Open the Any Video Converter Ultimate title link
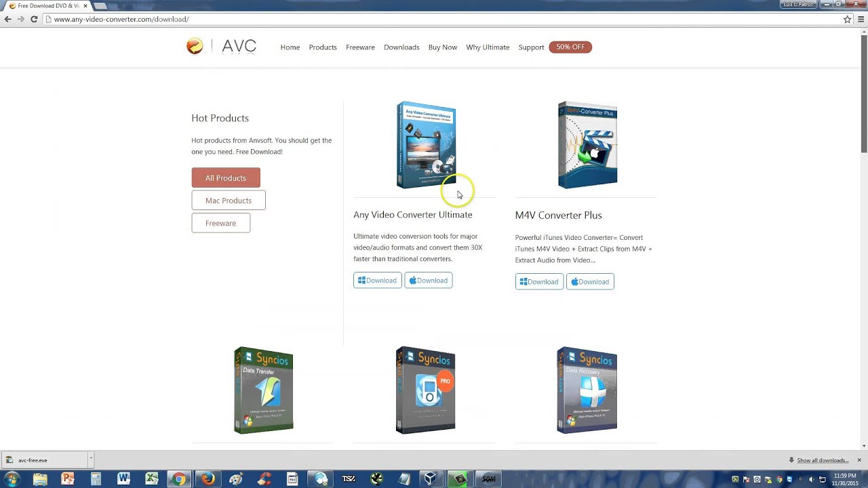 pos(413,215)
